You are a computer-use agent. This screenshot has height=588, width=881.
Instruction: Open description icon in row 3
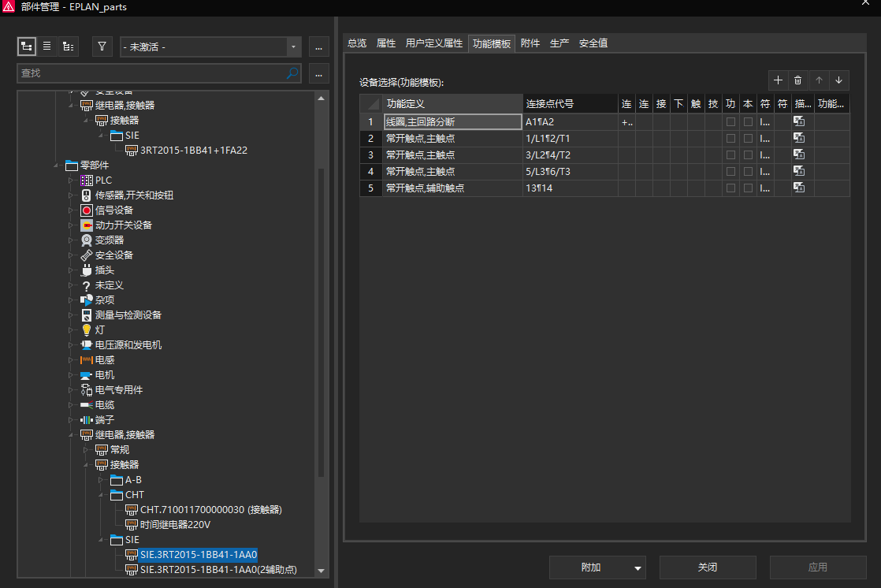(x=799, y=154)
